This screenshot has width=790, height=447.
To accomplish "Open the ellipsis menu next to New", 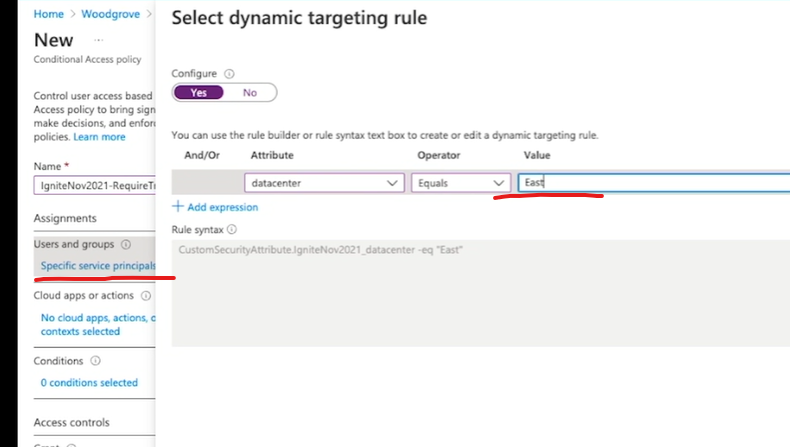I will [99, 40].
